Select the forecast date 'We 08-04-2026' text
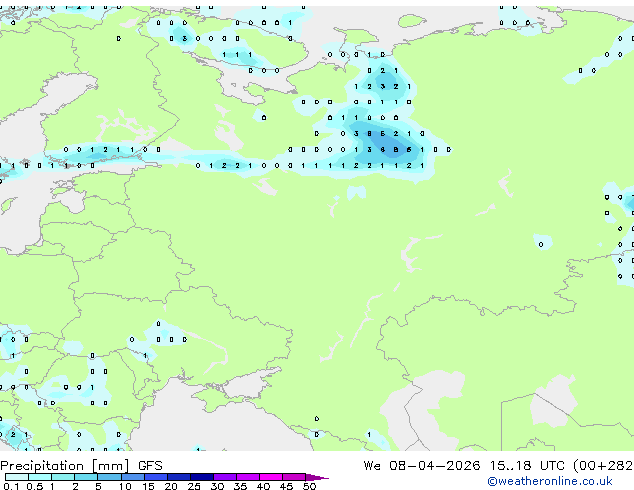634x490 pixels. point(422,466)
